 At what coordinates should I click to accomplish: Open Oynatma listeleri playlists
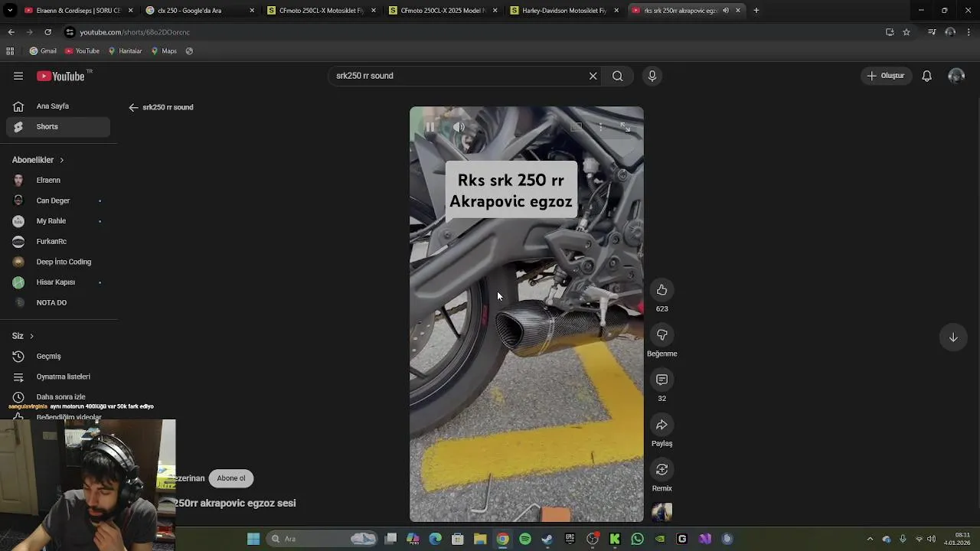coord(58,377)
